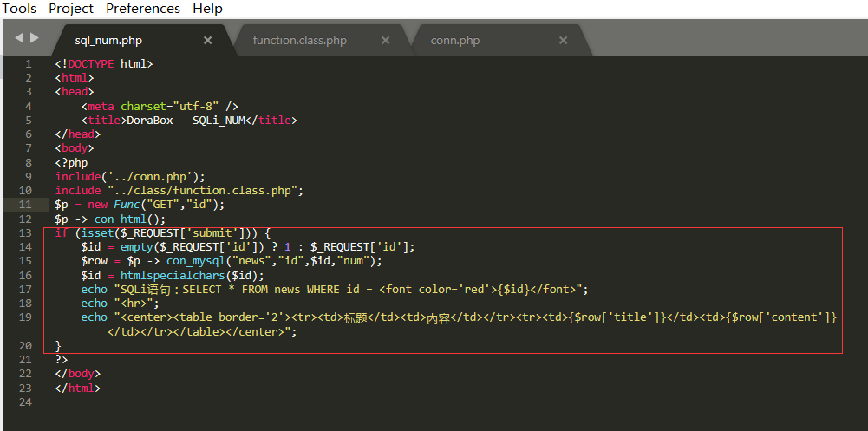Click the </head> closing tag
This screenshot has width=868, height=431.
click(78, 134)
